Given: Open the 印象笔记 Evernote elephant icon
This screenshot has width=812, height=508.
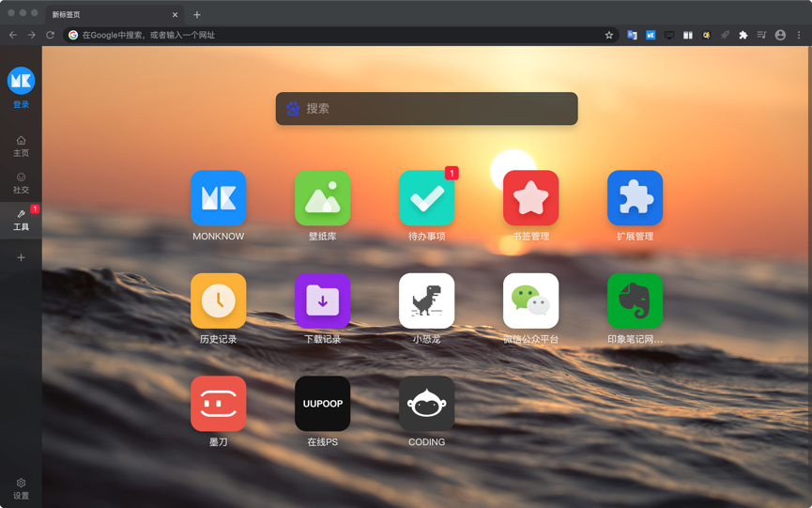Looking at the screenshot, I should pyautogui.click(x=635, y=300).
